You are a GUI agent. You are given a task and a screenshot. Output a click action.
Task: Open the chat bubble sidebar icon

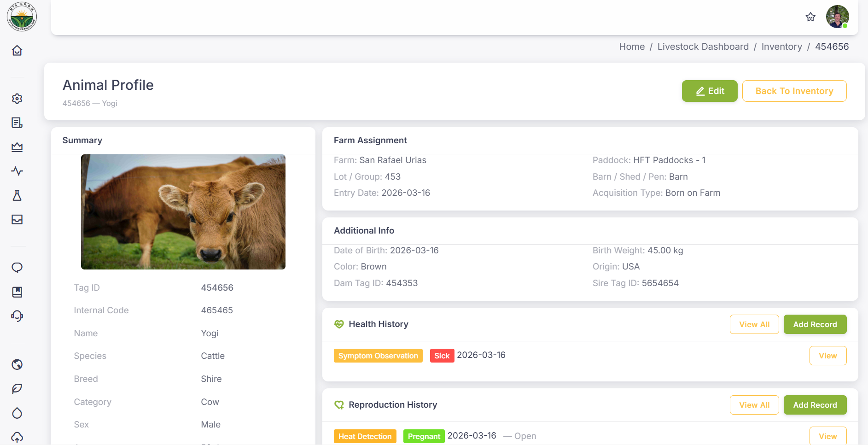[x=17, y=268]
